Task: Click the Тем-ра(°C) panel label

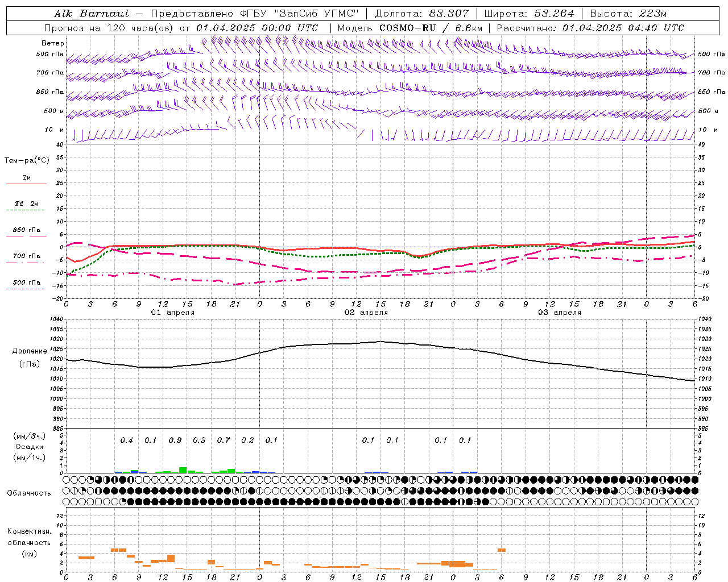Action: 27,161
